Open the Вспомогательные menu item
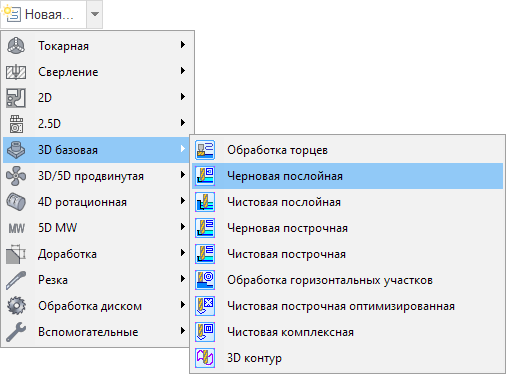The width and height of the screenshot is (506, 374). 97,332
